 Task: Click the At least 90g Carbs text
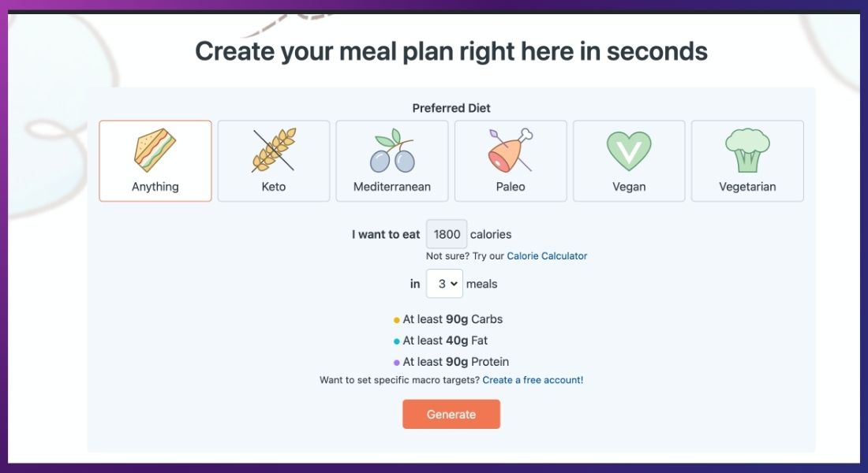coord(453,319)
